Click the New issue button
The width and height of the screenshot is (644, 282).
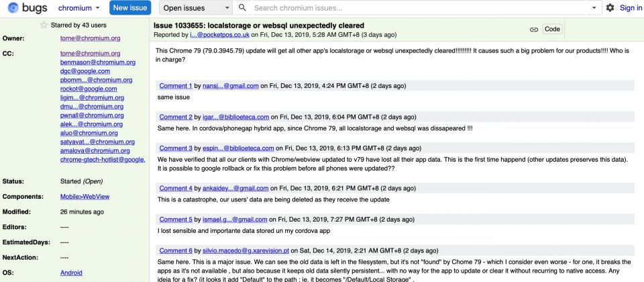pos(129,7)
